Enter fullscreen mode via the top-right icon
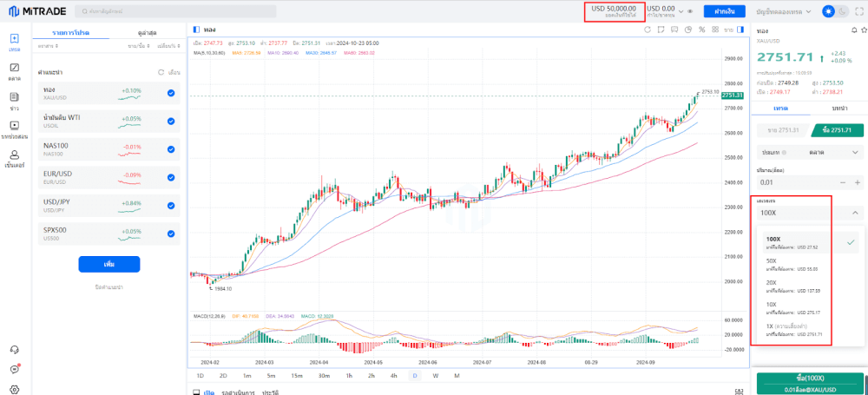This screenshot has height=395, width=868. pyautogui.click(x=860, y=11)
